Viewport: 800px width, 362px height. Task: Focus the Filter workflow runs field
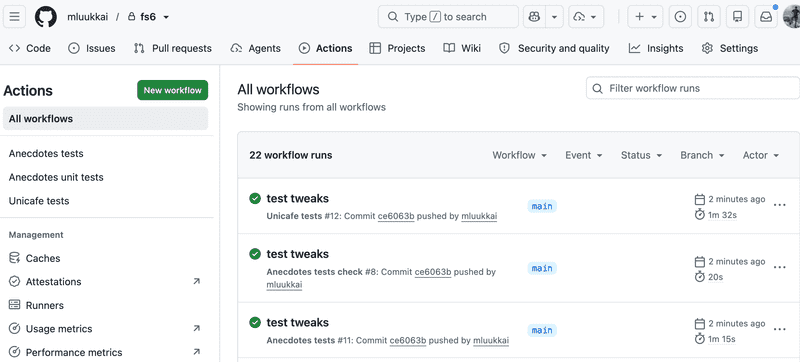tap(693, 88)
